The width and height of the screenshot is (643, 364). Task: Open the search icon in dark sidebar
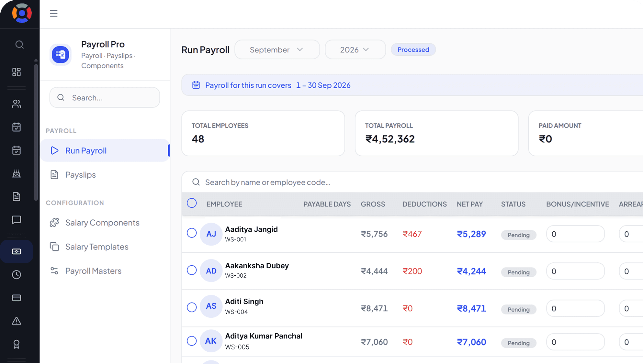[x=19, y=45]
